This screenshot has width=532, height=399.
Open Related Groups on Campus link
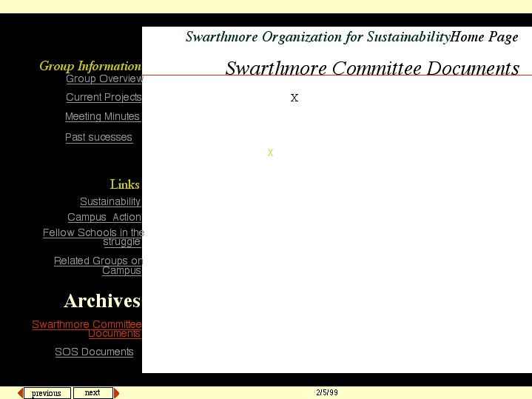98,265
